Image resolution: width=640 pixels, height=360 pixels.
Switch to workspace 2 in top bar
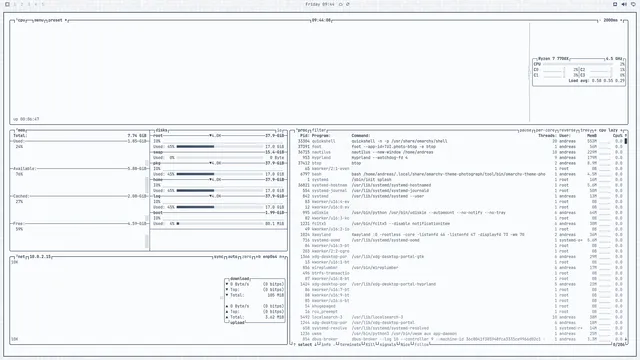(x=22, y=4)
